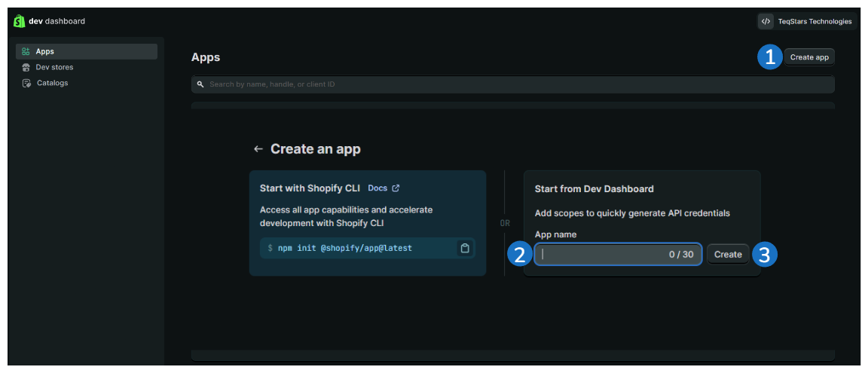Click the Apps grid icon in sidebar
868x373 pixels.
click(x=26, y=51)
